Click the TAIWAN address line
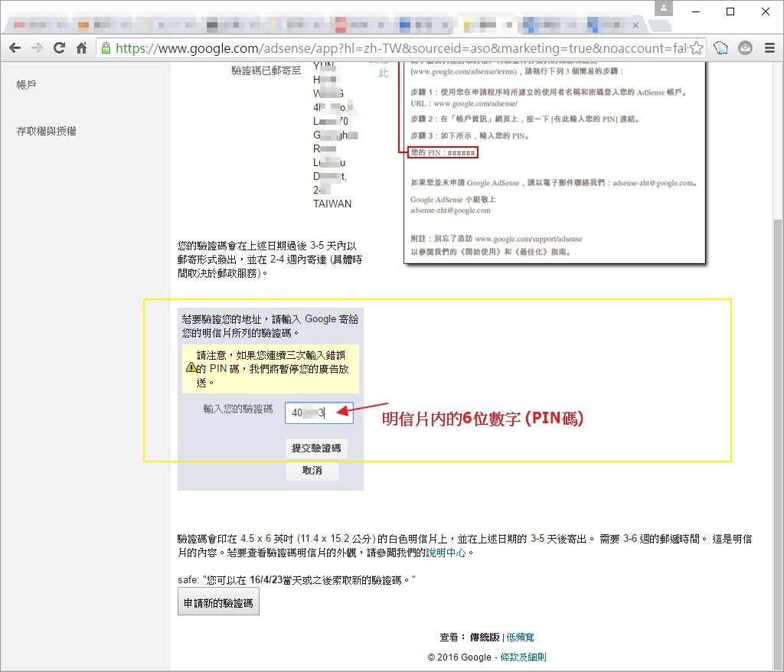Image resolution: width=784 pixels, height=672 pixels. click(x=332, y=204)
